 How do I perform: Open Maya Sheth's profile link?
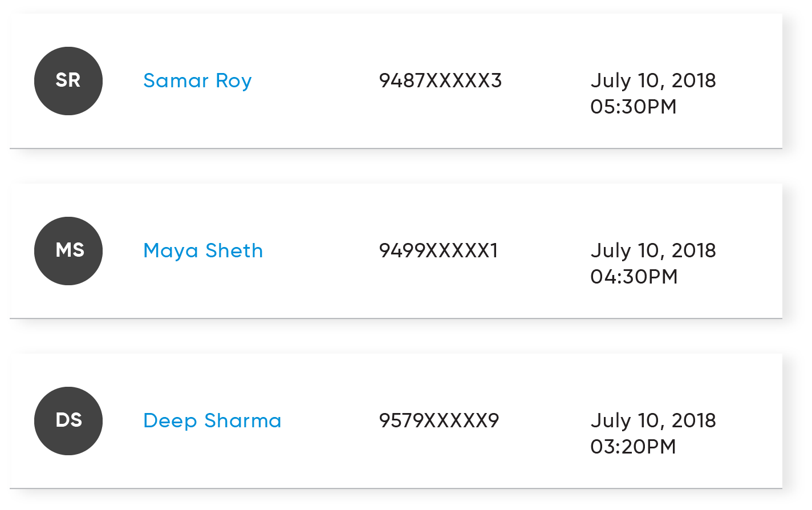(203, 251)
